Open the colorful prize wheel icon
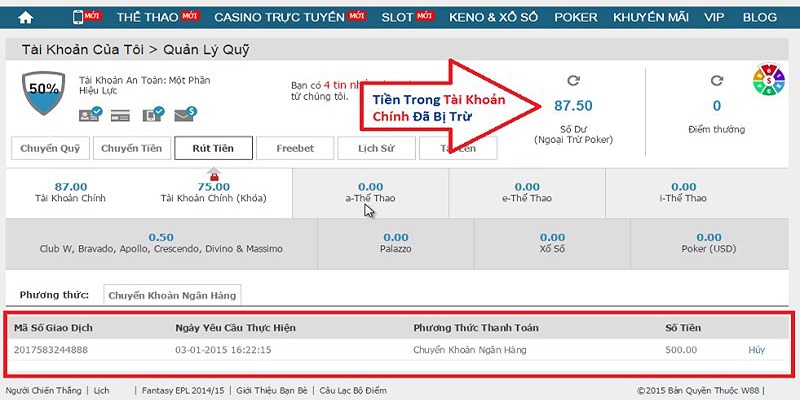Image resolution: width=800 pixels, height=400 pixels. [x=768, y=80]
